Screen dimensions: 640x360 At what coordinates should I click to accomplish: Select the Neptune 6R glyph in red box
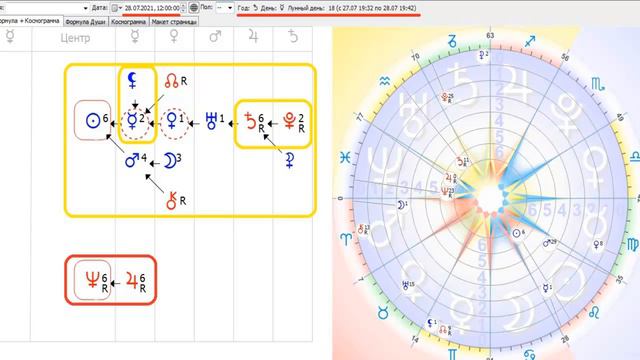[x=97, y=282]
